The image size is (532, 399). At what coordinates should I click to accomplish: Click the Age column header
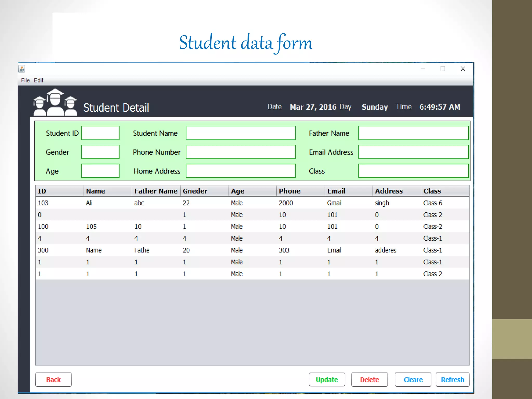tap(252, 191)
